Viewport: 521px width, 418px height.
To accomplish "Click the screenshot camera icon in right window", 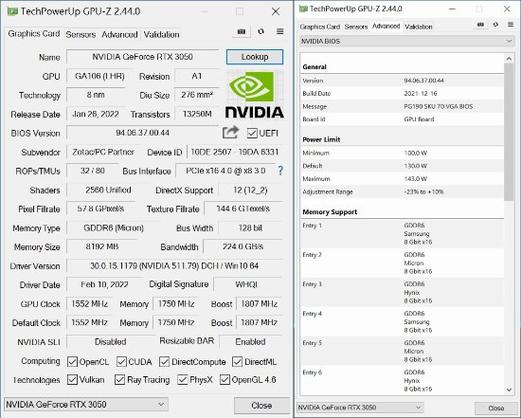I will tap(480, 25).
